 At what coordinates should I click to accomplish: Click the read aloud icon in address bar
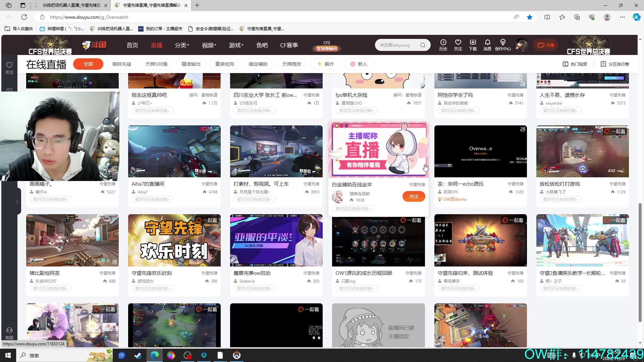[x=516, y=17]
